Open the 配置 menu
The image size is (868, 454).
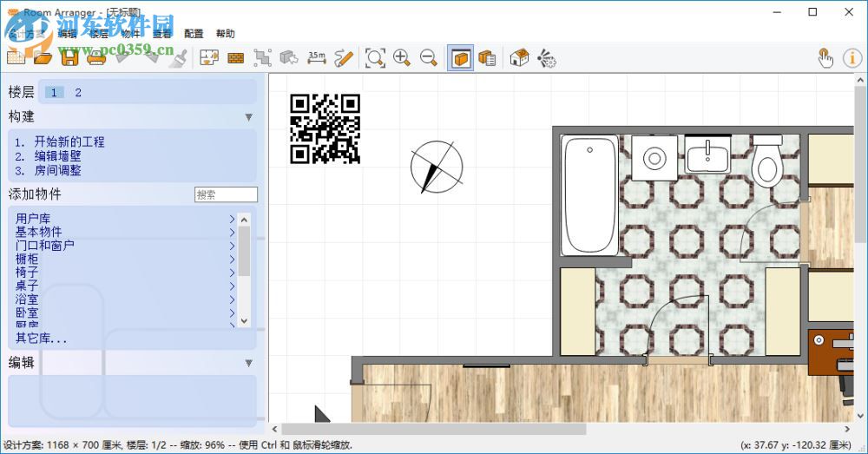(x=194, y=34)
